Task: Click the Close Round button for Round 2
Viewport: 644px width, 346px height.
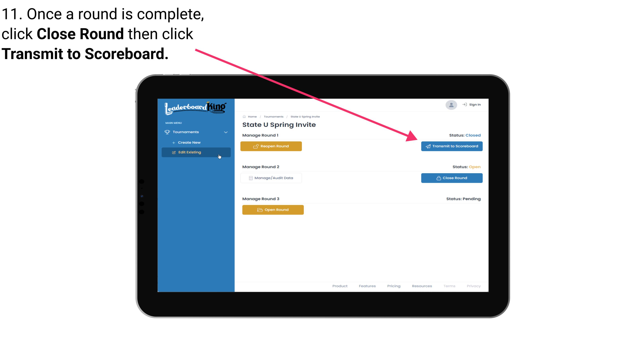Action: click(451, 178)
